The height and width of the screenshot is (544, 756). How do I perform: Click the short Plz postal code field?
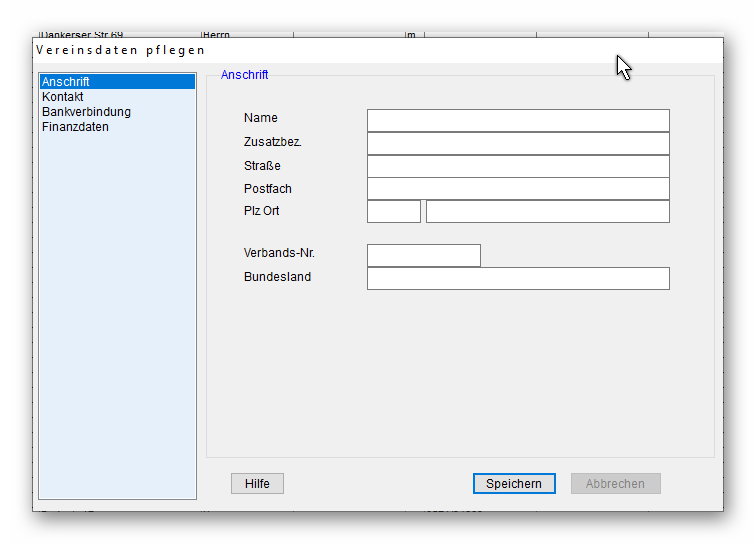393,211
